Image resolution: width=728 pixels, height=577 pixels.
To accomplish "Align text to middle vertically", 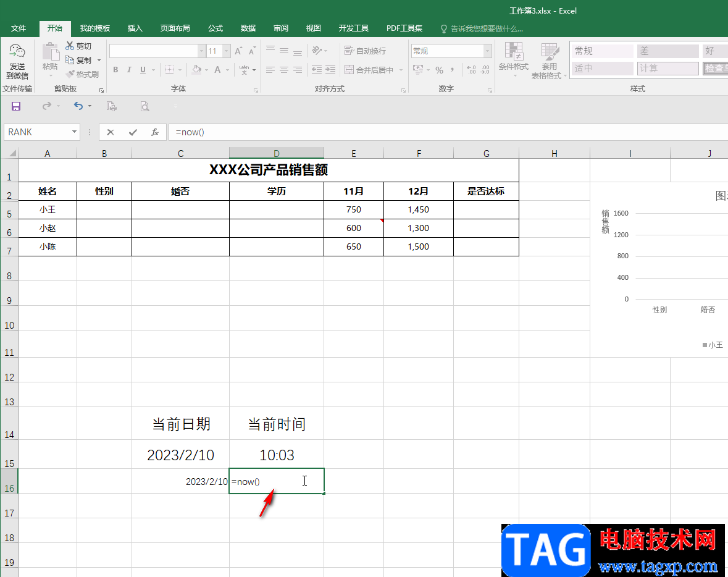I will [283, 50].
